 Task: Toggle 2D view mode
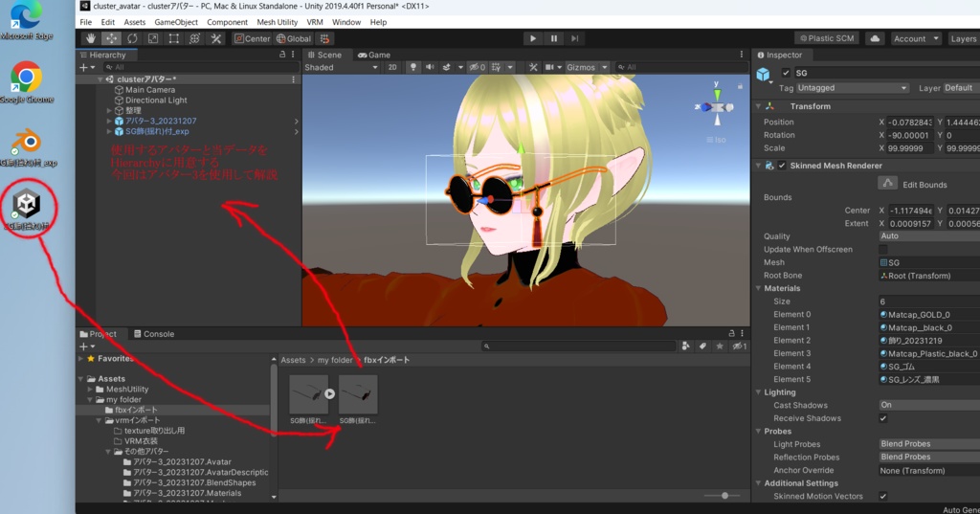pyautogui.click(x=391, y=68)
